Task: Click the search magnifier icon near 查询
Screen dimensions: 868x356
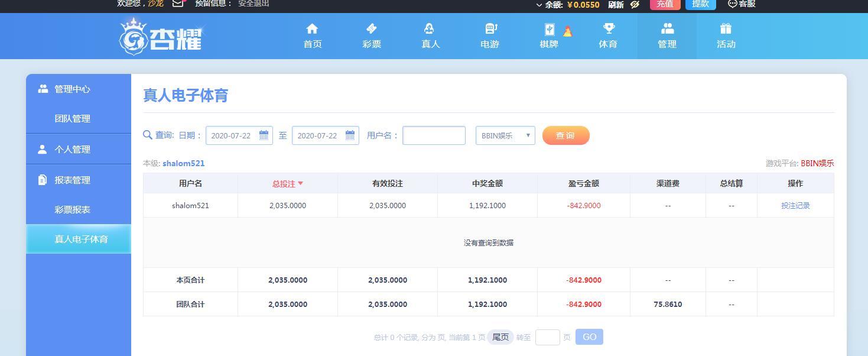Action: click(x=148, y=135)
